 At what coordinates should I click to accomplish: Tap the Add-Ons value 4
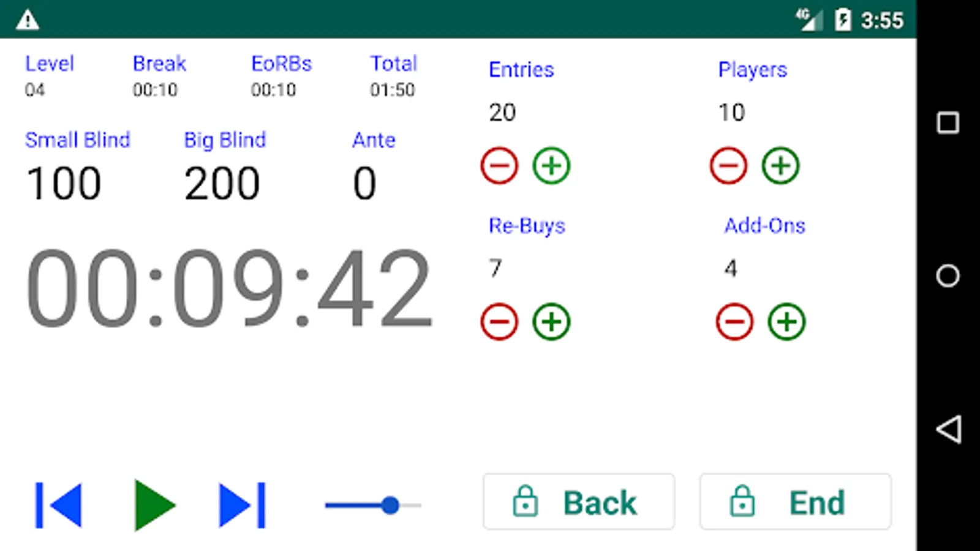[x=731, y=268]
